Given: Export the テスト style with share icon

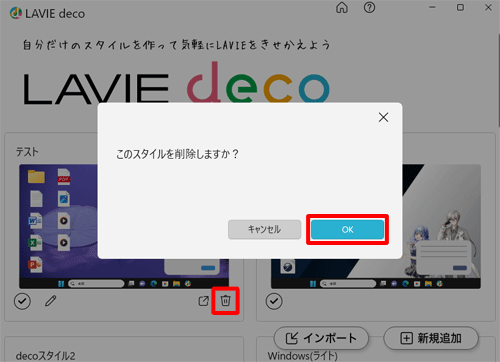Looking at the screenshot, I should (x=203, y=301).
